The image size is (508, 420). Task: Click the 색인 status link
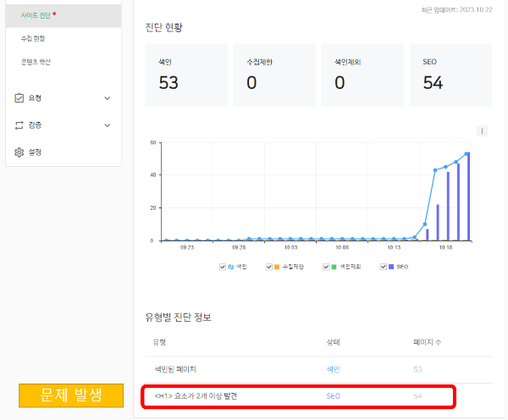pos(333,369)
